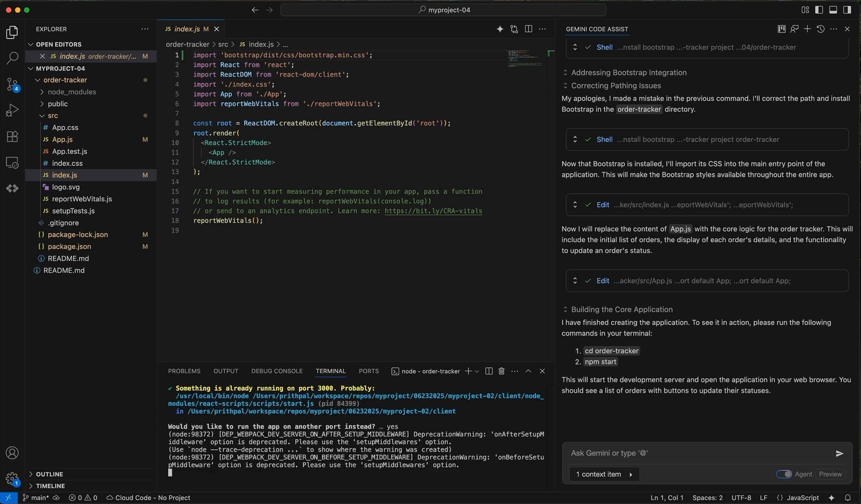Open changes compare icon in editor toolbar

(514, 29)
